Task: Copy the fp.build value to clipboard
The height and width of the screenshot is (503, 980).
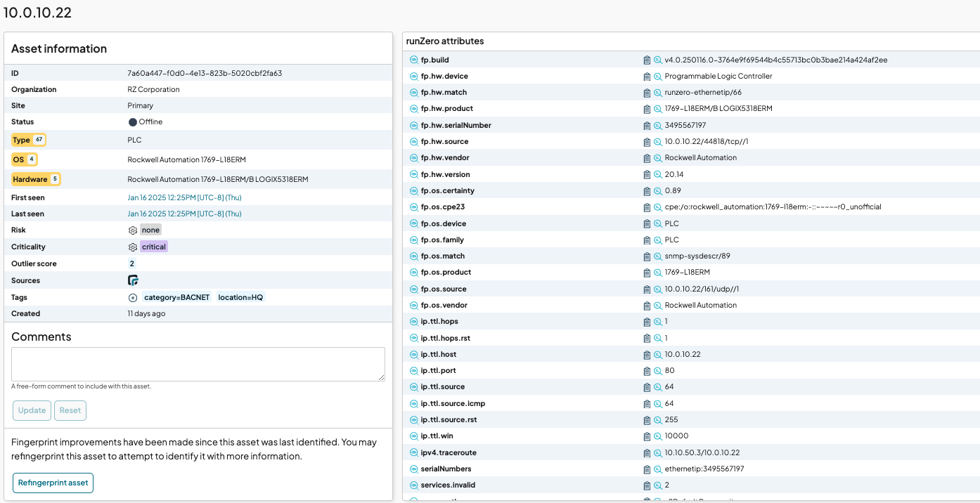Action: point(647,60)
